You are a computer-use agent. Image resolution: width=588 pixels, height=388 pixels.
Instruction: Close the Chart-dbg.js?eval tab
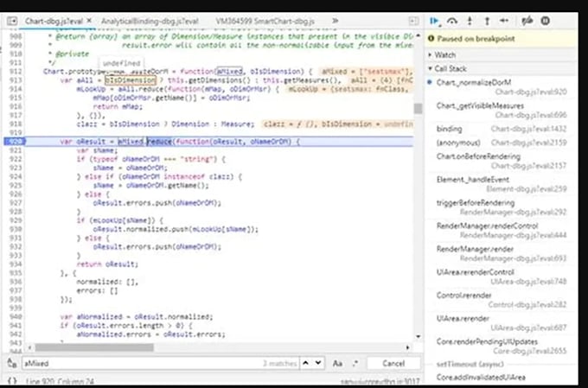89,21
